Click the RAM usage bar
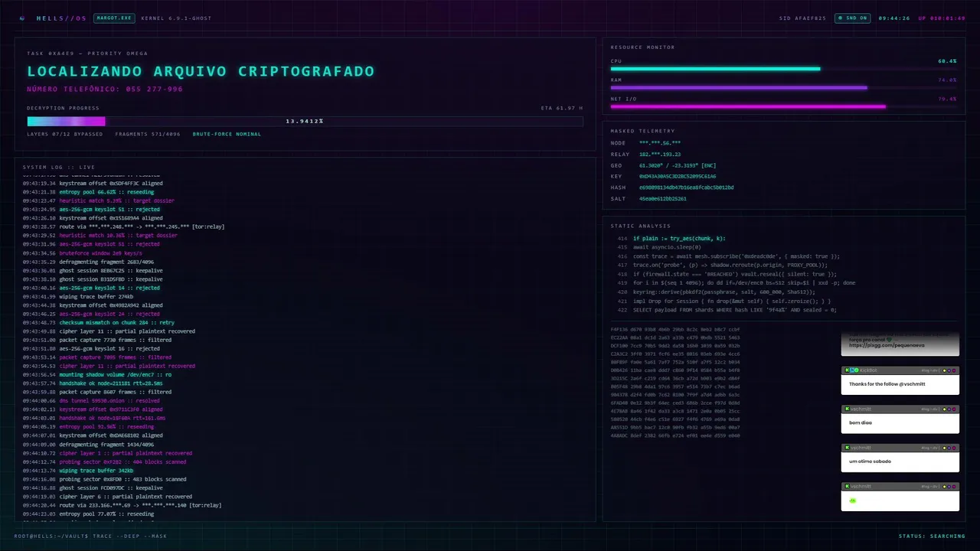Image resolution: width=980 pixels, height=551 pixels. point(783,87)
